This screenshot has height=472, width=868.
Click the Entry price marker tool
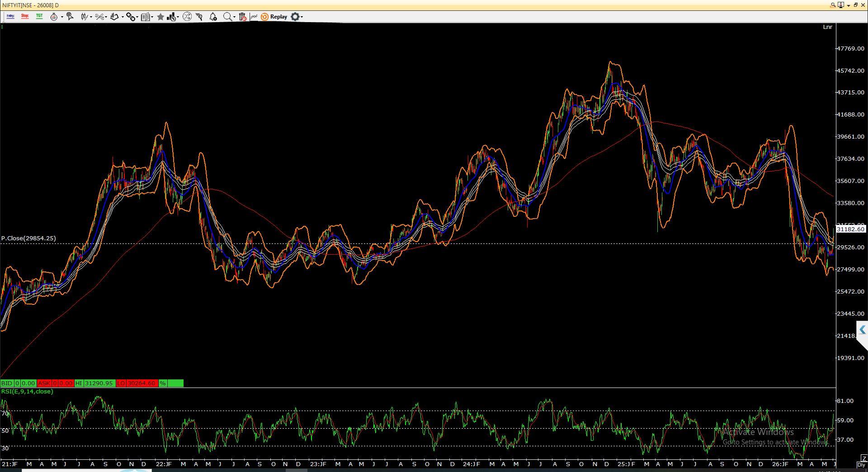coord(10,17)
